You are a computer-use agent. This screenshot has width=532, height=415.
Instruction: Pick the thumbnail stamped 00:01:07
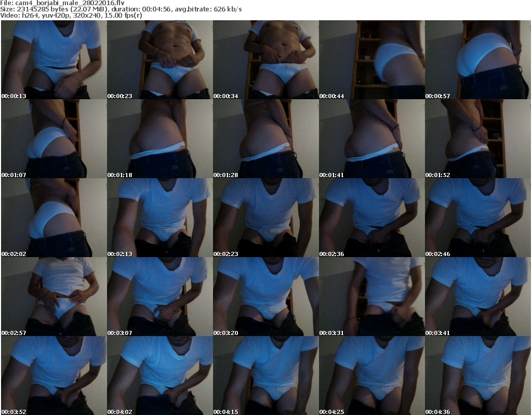(54, 139)
